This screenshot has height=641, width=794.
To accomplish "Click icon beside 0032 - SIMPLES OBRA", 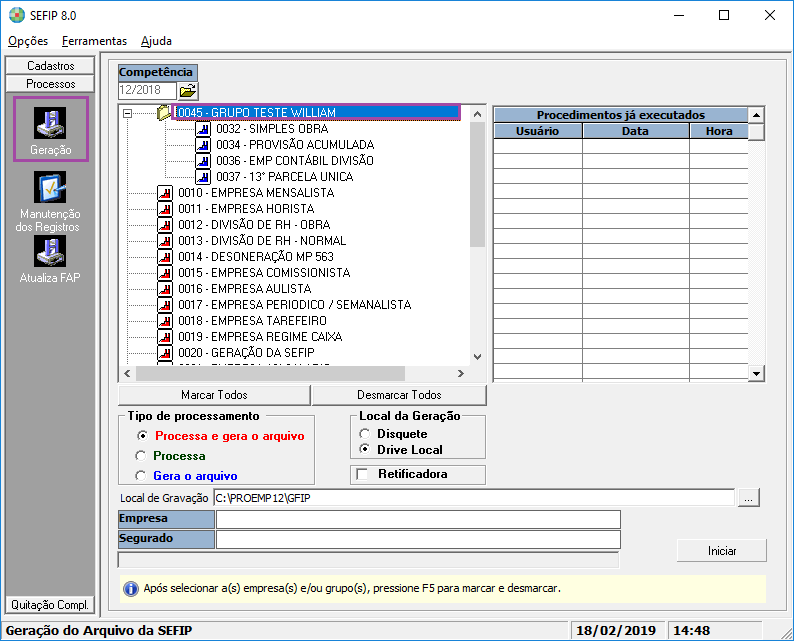I will [x=203, y=129].
